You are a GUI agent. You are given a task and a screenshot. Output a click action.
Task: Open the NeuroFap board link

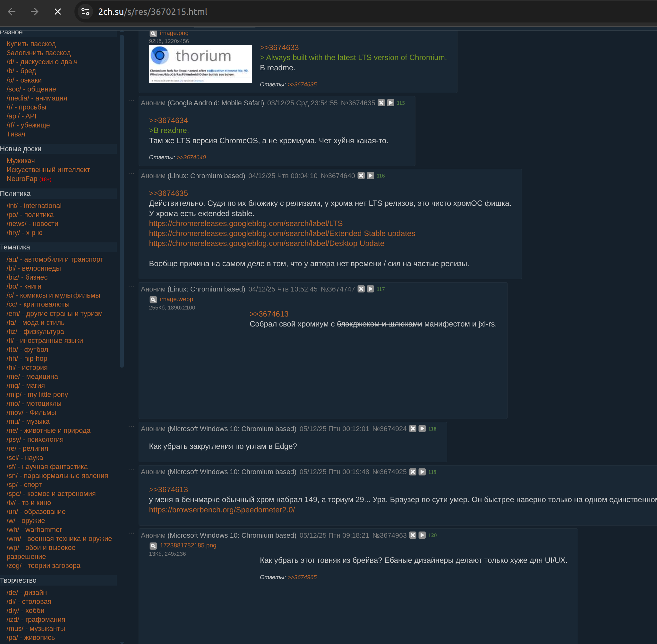(22, 179)
